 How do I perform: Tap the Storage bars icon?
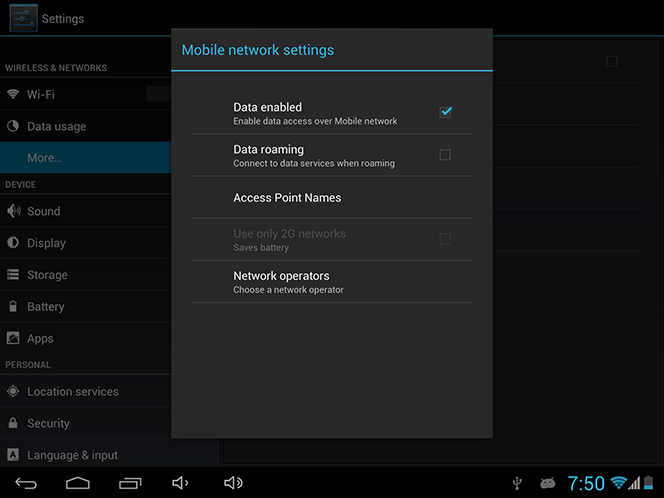coord(13,274)
